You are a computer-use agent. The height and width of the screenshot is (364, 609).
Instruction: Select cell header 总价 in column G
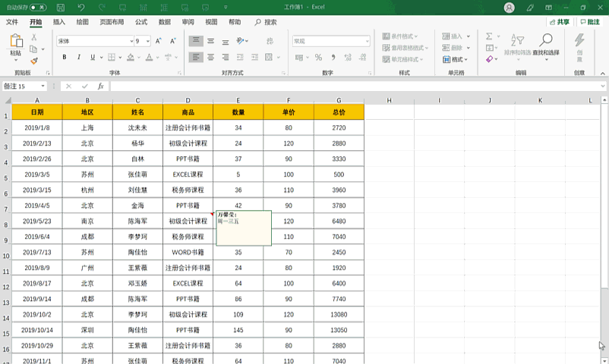point(339,112)
